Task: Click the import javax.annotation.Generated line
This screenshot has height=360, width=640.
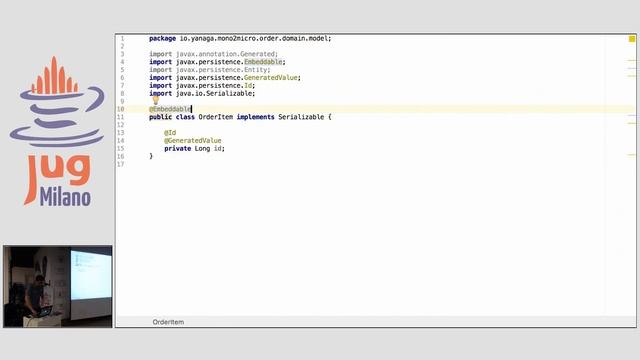Action: pyautogui.click(x=213, y=54)
